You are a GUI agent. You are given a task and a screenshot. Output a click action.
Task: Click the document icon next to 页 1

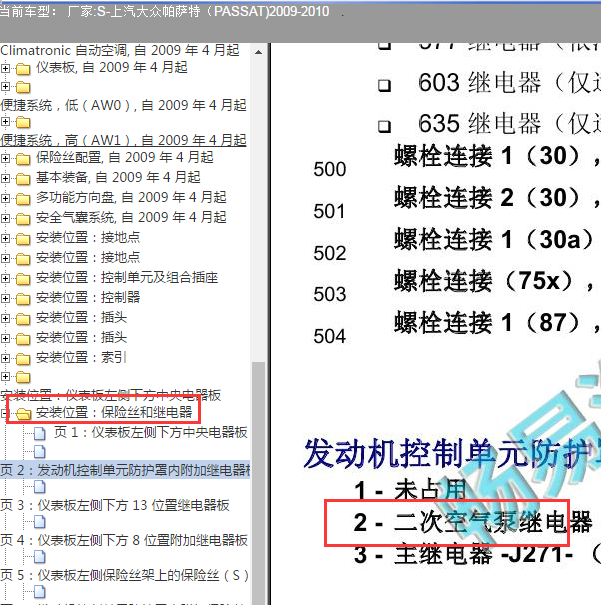[x=40, y=434]
